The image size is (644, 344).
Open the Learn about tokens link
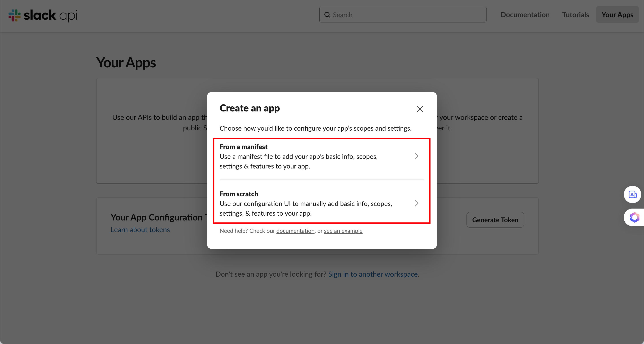[140, 230]
